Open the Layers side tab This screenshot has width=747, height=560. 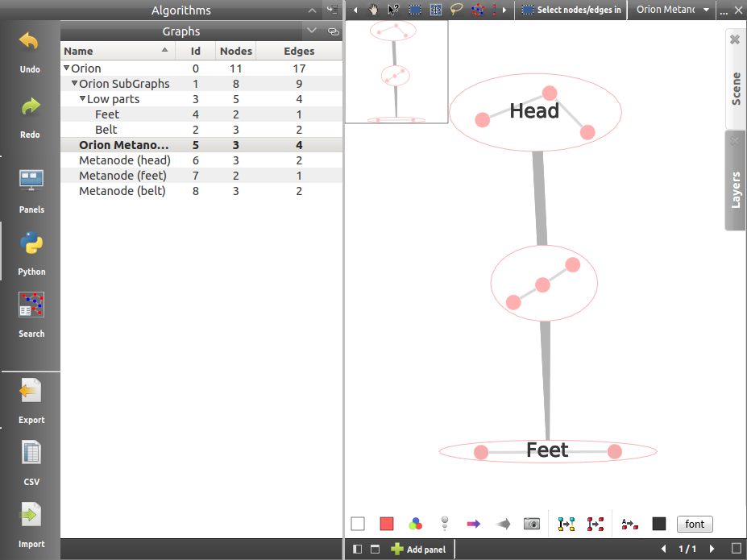tap(735, 180)
